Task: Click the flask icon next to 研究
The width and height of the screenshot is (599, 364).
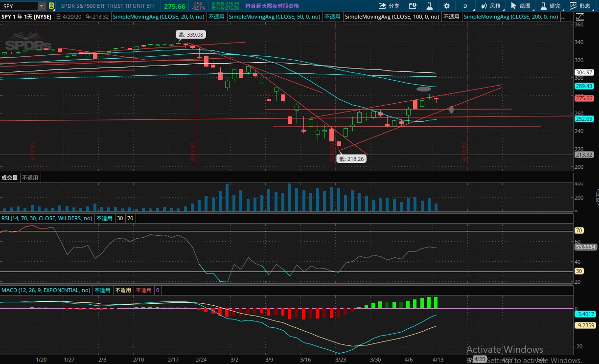Action: [x=544, y=6]
